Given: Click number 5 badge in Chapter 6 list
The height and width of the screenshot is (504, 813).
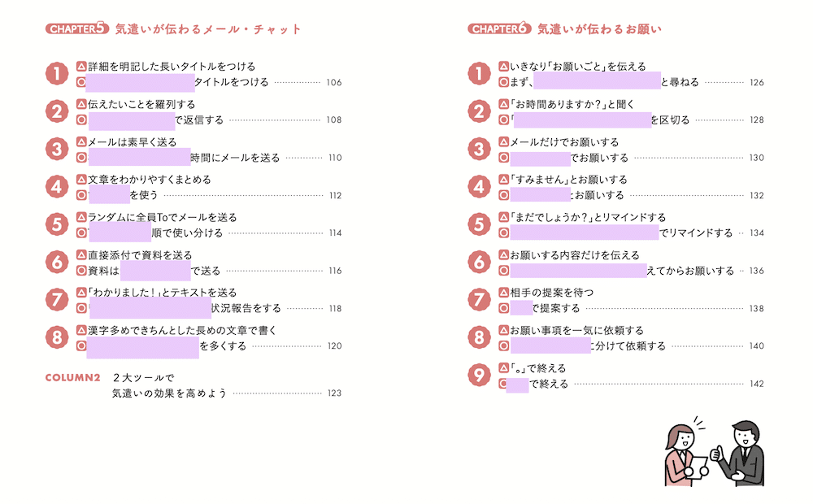Looking at the screenshot, I should tap(480, 224).
